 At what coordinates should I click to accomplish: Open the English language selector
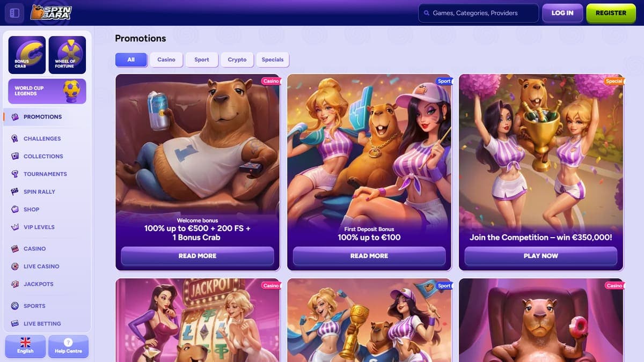25,346
